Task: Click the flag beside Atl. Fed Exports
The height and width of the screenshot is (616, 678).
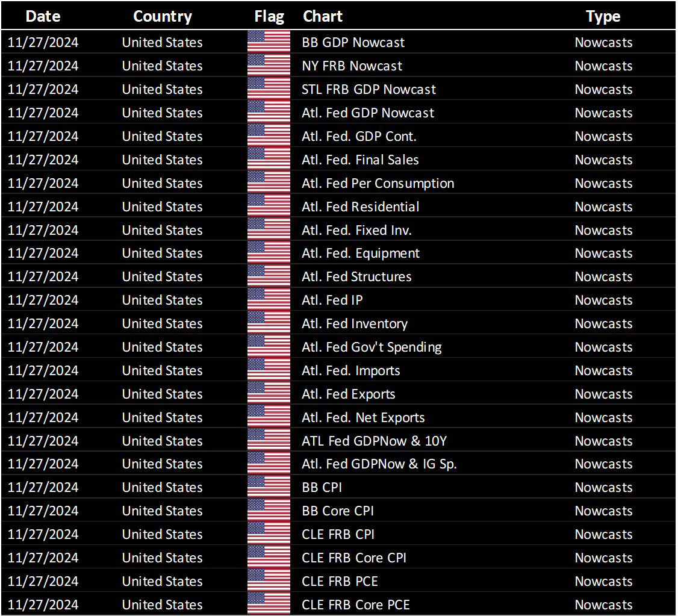Action: coord(269,393)
